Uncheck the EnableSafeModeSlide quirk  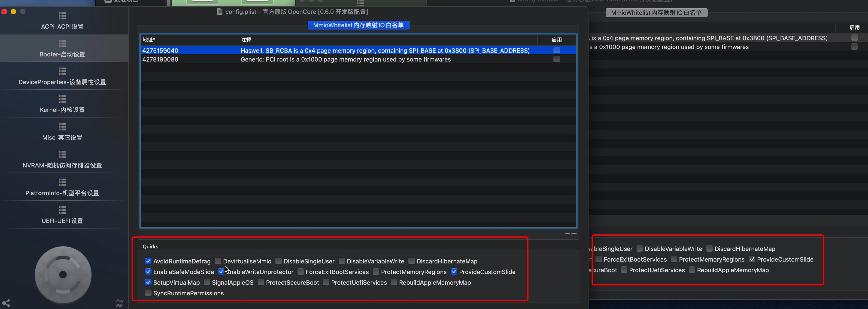pyautogui.click(x=148, y=272)
